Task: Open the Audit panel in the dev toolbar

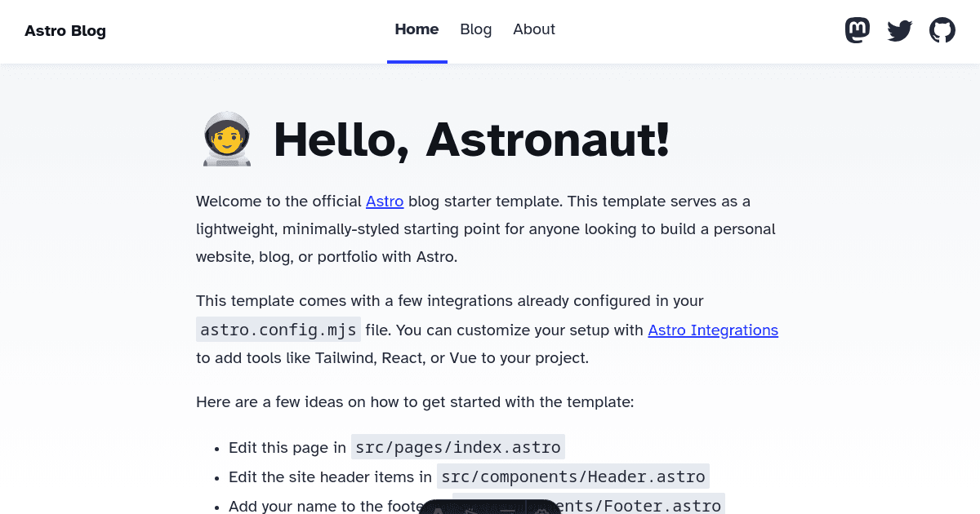Action: (x=507, y=511)
